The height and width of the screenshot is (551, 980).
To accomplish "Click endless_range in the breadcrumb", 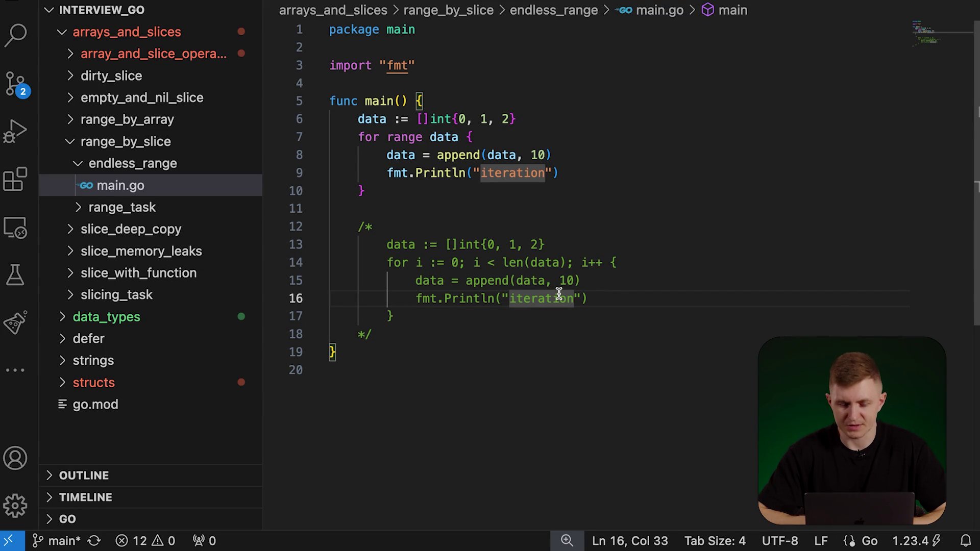I will pos(554,10).
